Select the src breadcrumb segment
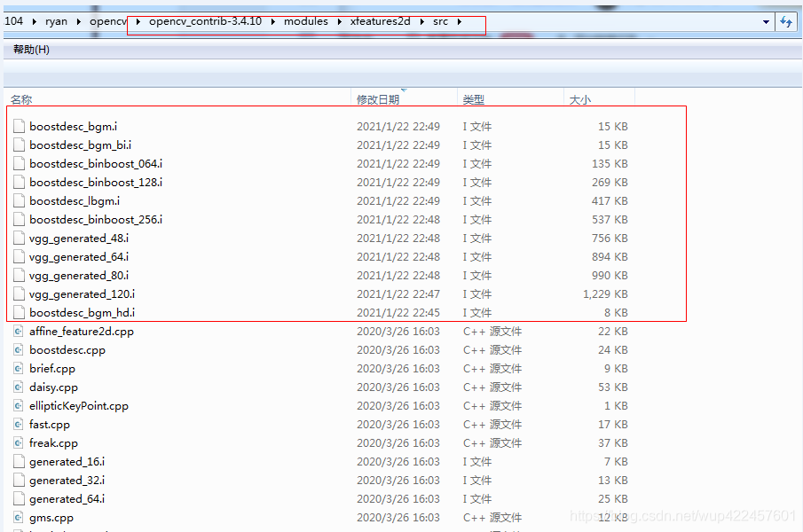 pyautogui.click(x=441, y=21)
